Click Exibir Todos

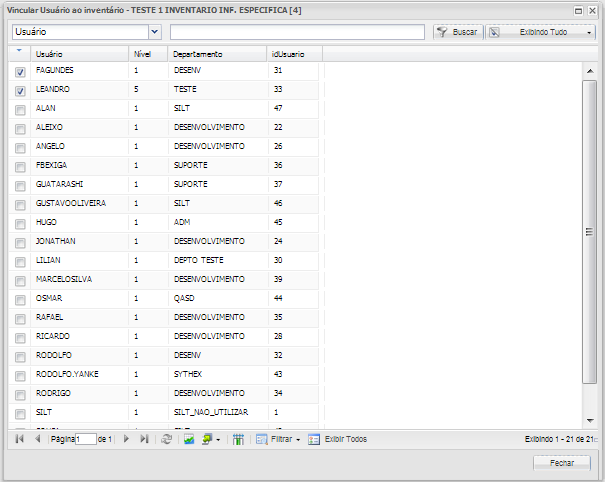338,439
